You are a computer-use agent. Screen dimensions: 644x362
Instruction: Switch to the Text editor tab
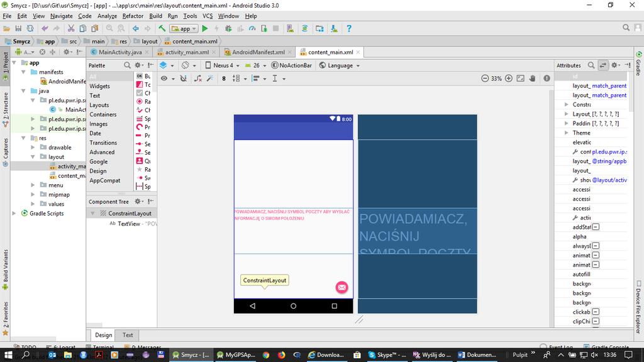coord(128,335)
